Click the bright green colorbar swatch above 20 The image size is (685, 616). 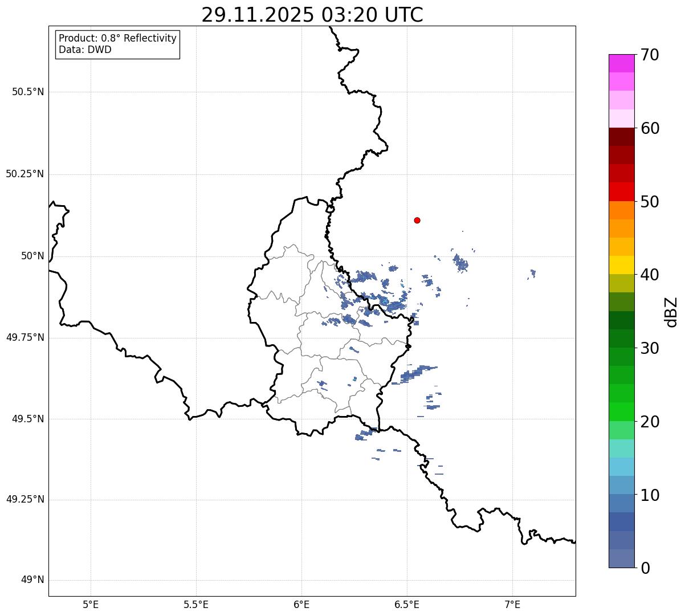(x=621, y=411)
